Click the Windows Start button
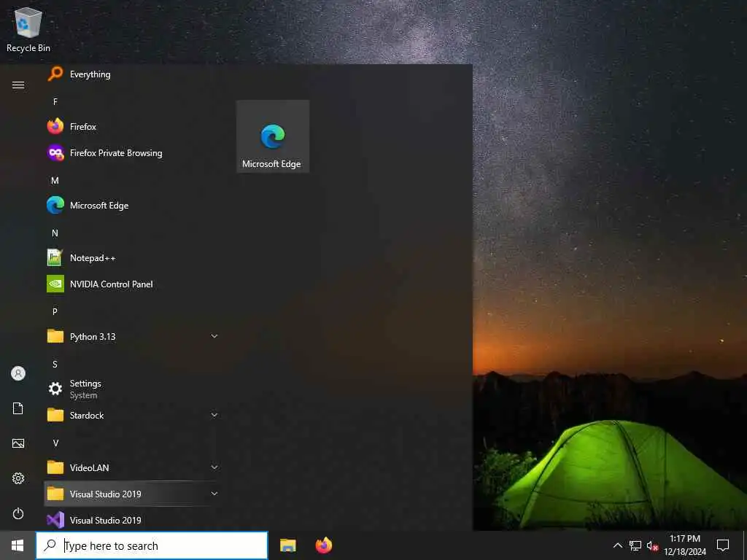Image resolution: width=747 pixels, height=560 pixels. [18, 545]
